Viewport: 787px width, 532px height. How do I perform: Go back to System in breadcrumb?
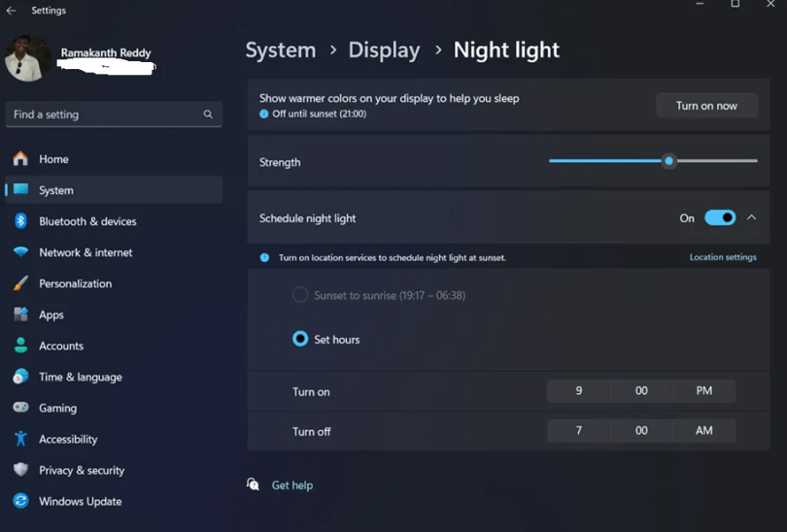281,50
